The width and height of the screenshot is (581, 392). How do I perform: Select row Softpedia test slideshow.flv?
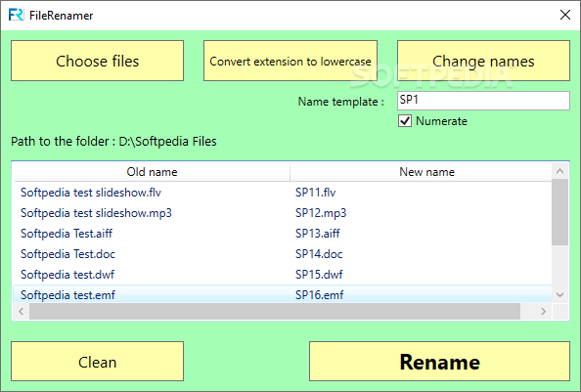tap(283, 193)
